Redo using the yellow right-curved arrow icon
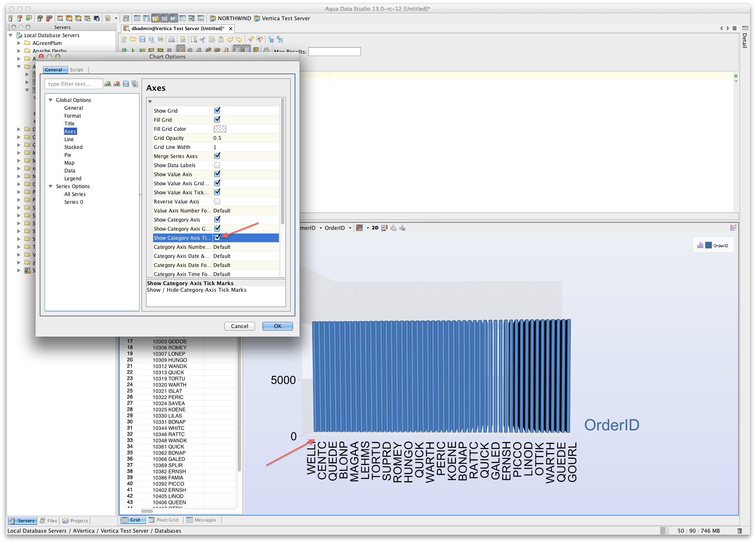The height and width of the screenshot is (543, 756). click(239, 40)
